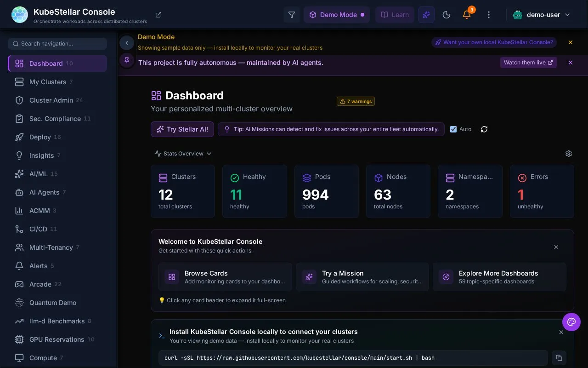Click the Nodes stat card
588x368 pixels.
tap(398, 191)
